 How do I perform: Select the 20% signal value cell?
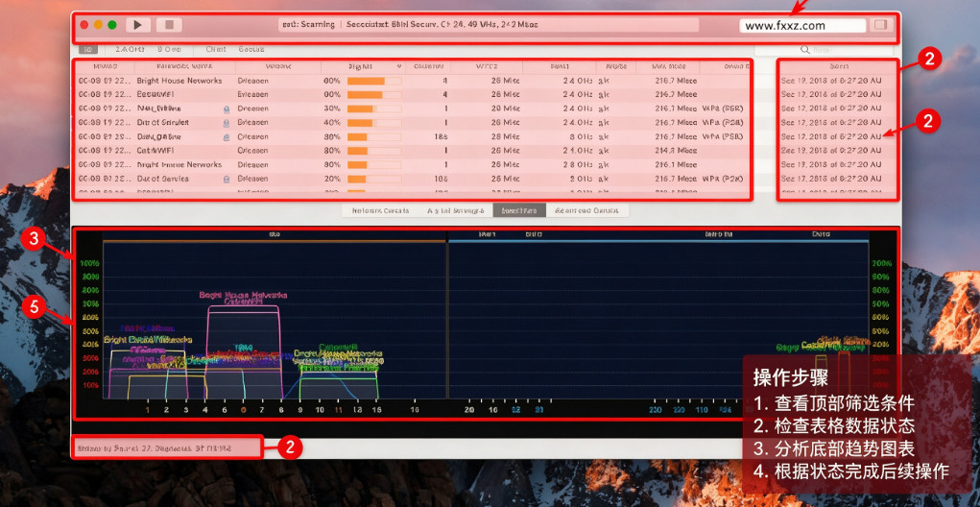click(x=332, y=179)
